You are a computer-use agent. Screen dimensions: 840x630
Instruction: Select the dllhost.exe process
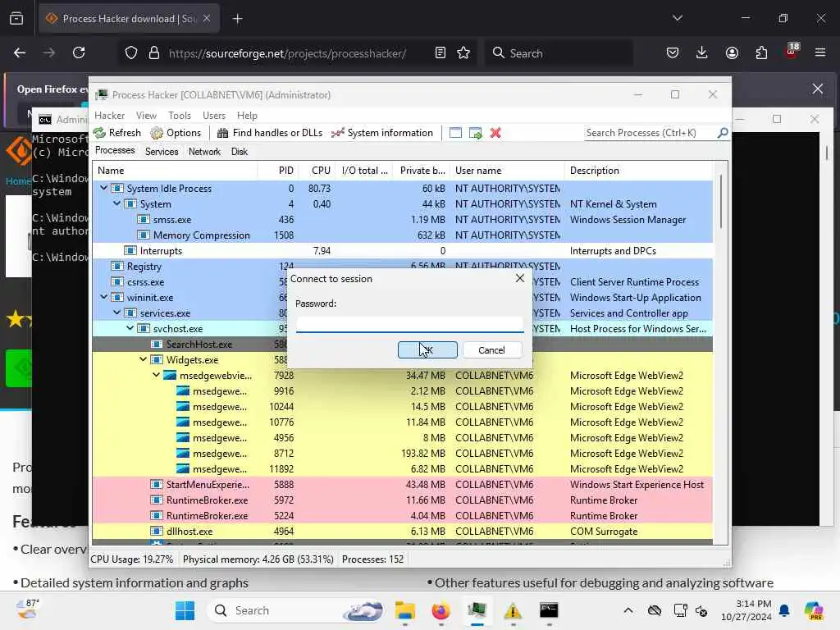click(x=402, y=531)
